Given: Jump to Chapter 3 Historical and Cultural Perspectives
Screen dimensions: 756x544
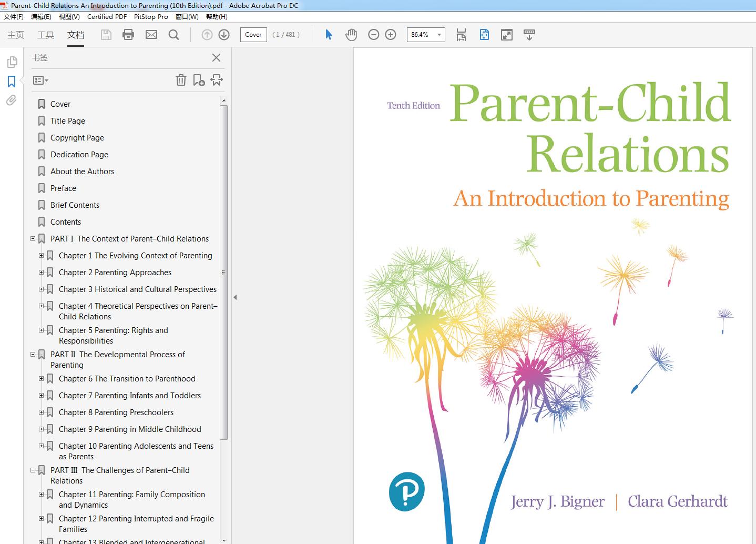Looking at the screenshot, I should point(137,289).
